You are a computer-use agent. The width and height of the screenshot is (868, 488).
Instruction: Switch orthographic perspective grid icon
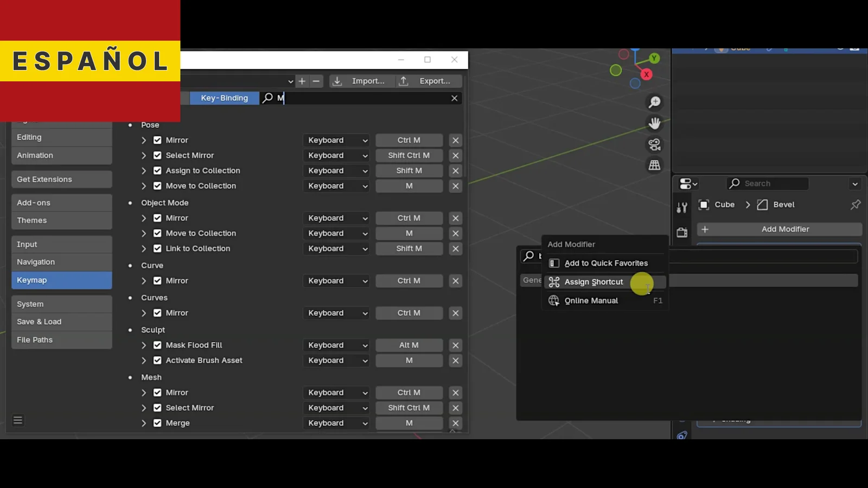654,165
